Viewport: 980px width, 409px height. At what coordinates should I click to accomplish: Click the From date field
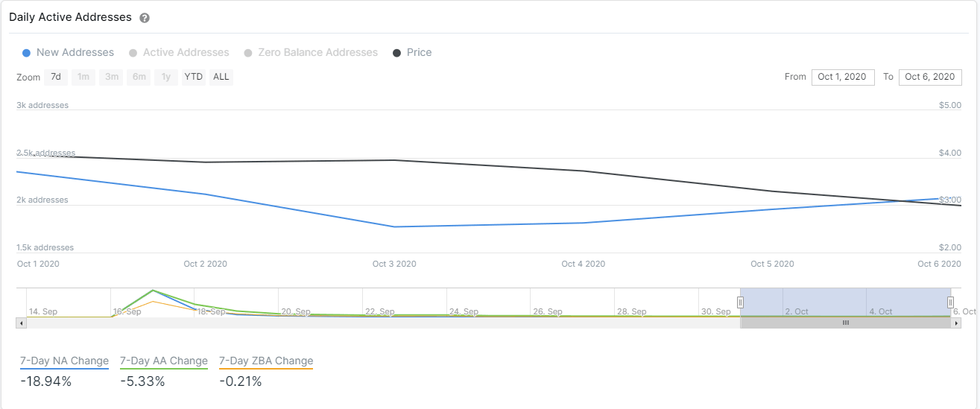point(842,77)
